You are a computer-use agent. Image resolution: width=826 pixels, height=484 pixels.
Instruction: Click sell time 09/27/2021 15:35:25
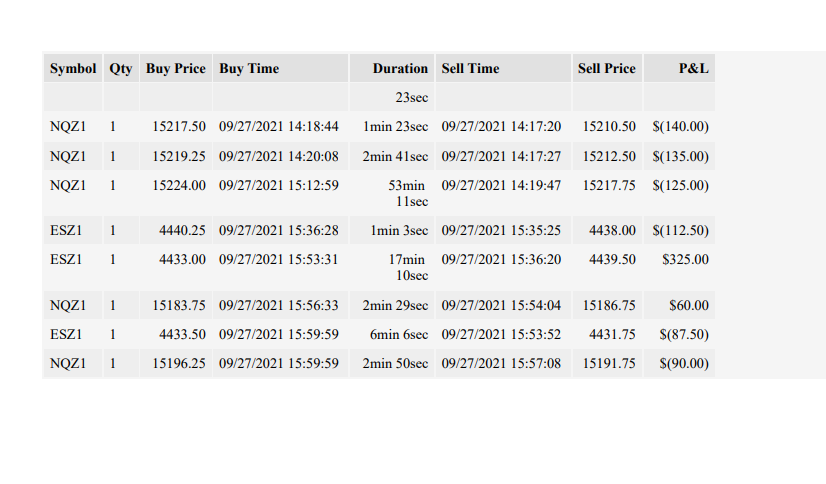(x=503, y=230)
